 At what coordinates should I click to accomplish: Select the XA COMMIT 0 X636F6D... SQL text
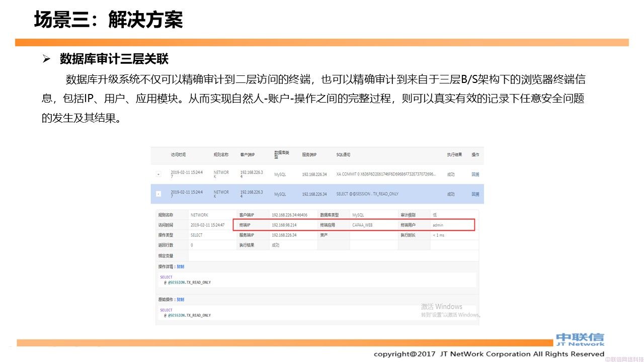click(x=386, y=174)
